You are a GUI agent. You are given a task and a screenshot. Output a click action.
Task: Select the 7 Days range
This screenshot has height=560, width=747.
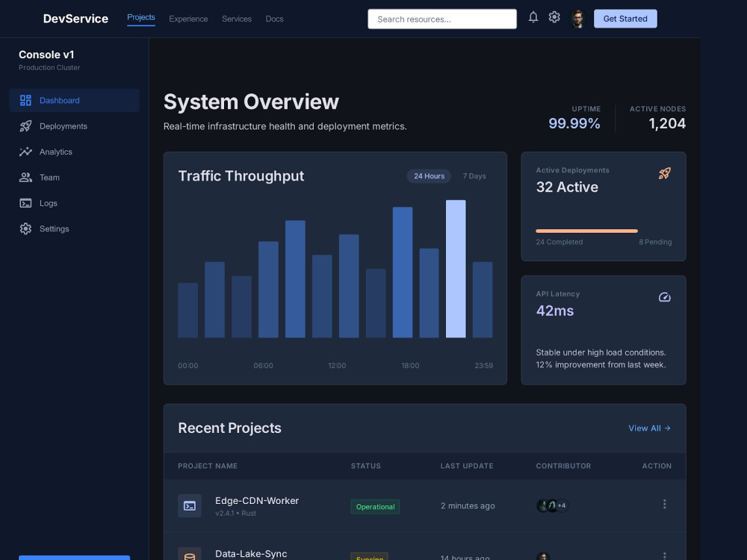click(474, 175)
